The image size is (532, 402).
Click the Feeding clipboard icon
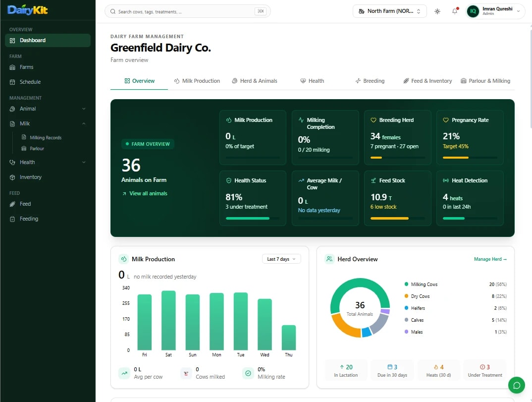(12, 219)
